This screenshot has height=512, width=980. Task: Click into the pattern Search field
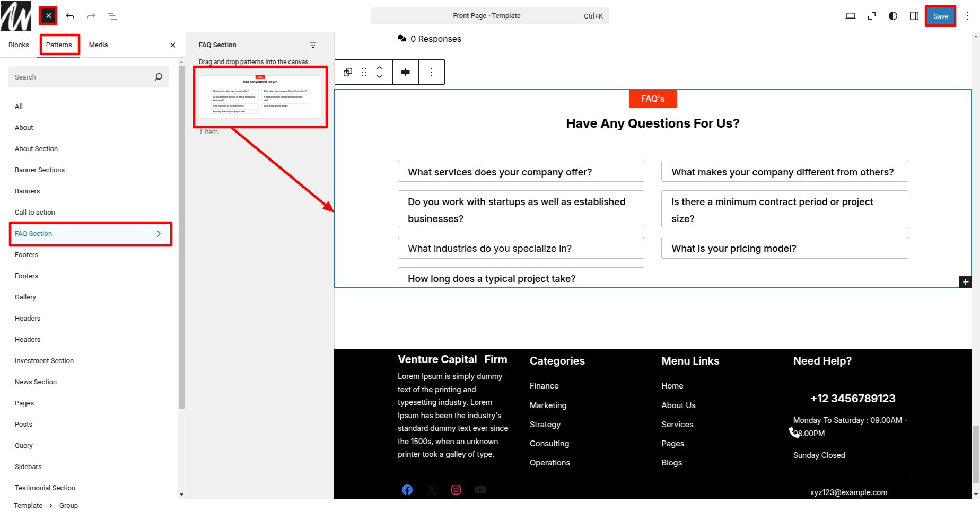82,77
